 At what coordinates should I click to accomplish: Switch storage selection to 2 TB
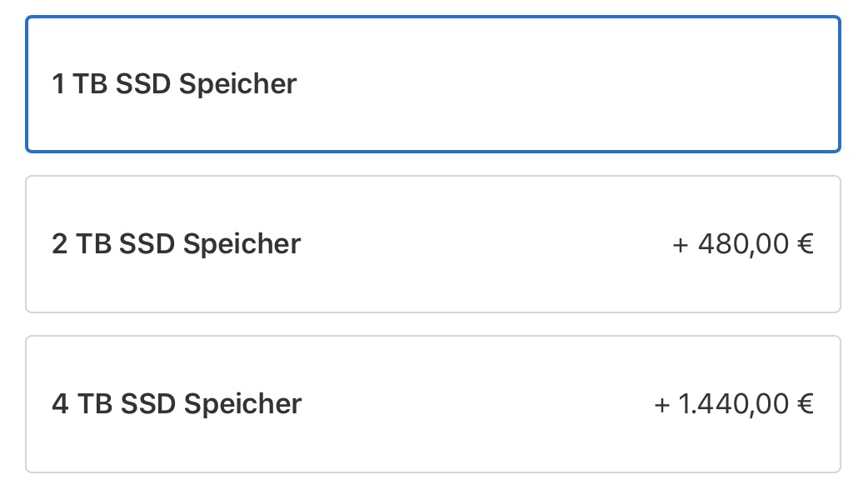pyautogui.click(x=433, y=244)
